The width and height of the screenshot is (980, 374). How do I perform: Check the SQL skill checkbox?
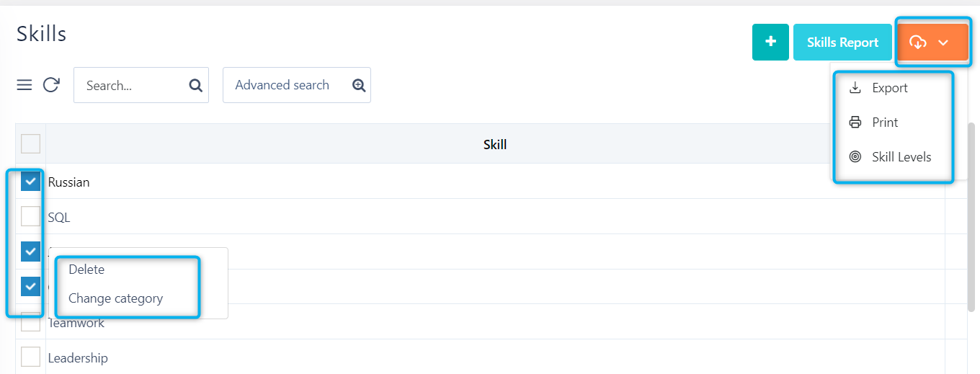(x=30, y=216)
